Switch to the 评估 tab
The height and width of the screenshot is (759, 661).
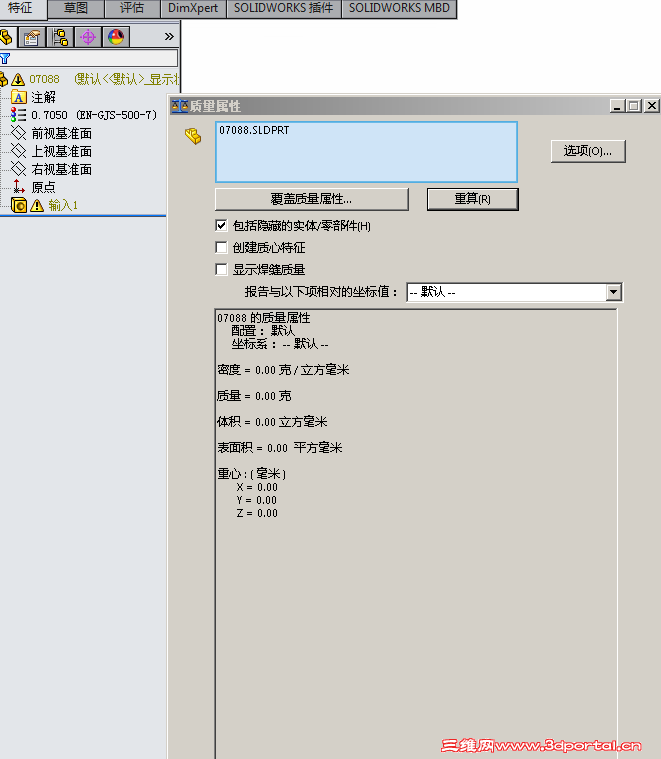pos(132,8)
